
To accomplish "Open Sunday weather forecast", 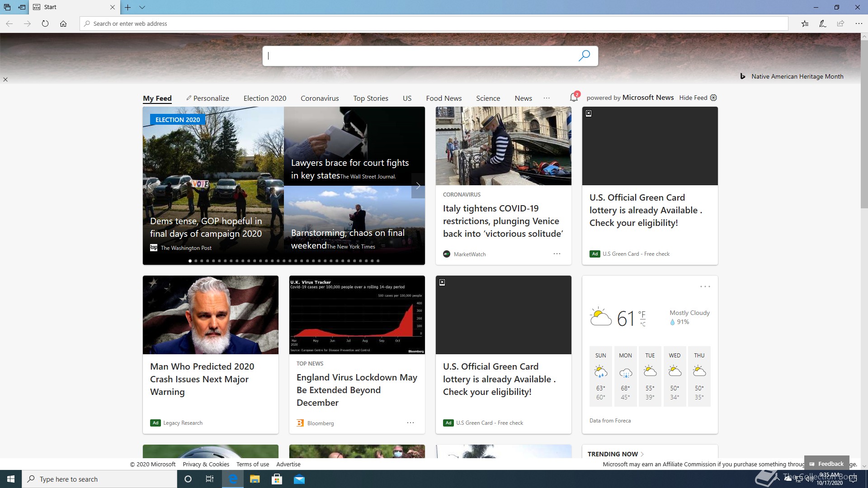I will (601, 376).
